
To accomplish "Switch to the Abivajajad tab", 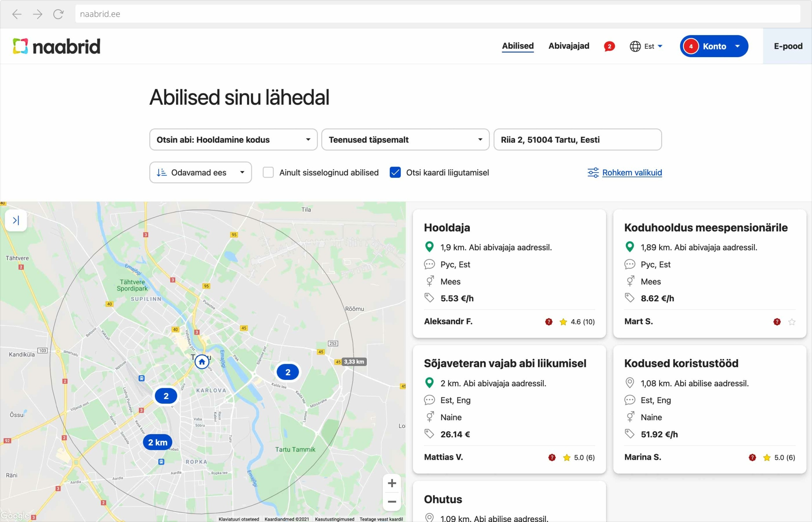I will [569, 46].
